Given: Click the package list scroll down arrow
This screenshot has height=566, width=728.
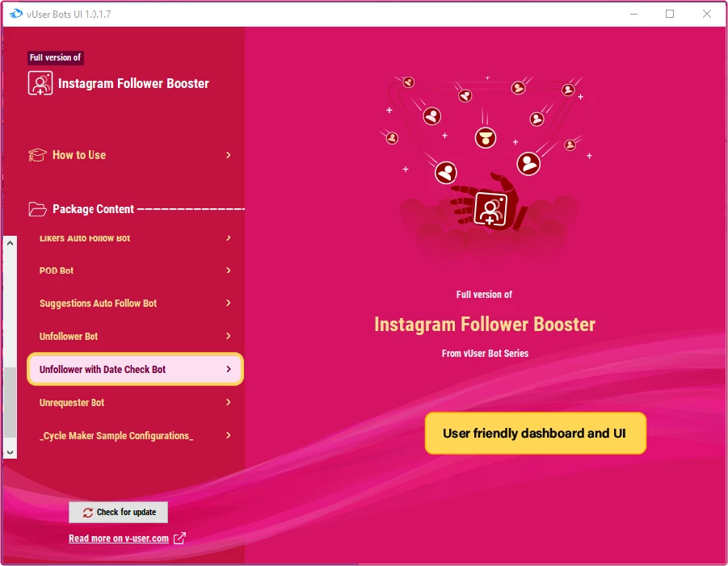Looking at the screenshot, I should [x=11, y=452].
